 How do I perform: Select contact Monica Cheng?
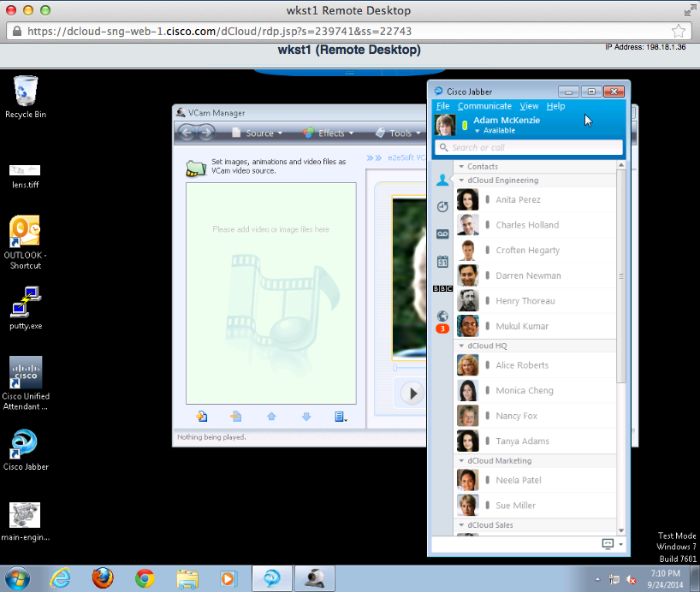[x=525, y=390]
